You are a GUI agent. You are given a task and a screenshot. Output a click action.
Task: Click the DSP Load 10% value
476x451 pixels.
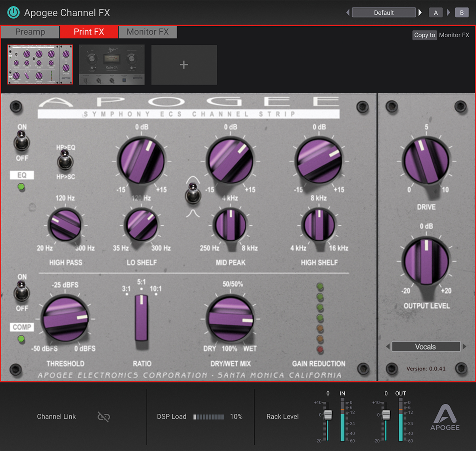pyautogui.click(x=236, y=416)
